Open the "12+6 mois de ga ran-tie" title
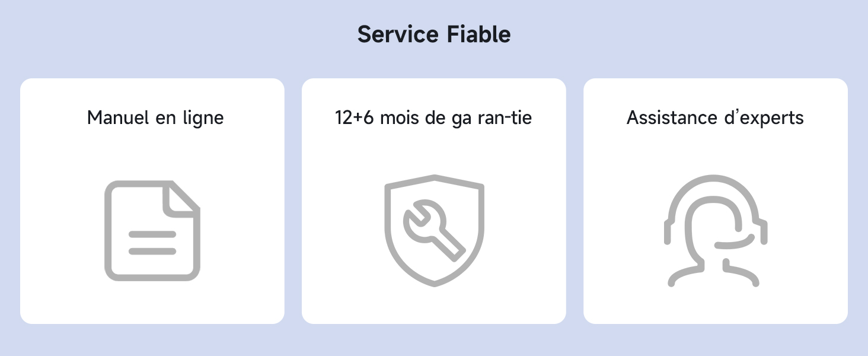This screenshot has height=356, width=868. [433, 117]
